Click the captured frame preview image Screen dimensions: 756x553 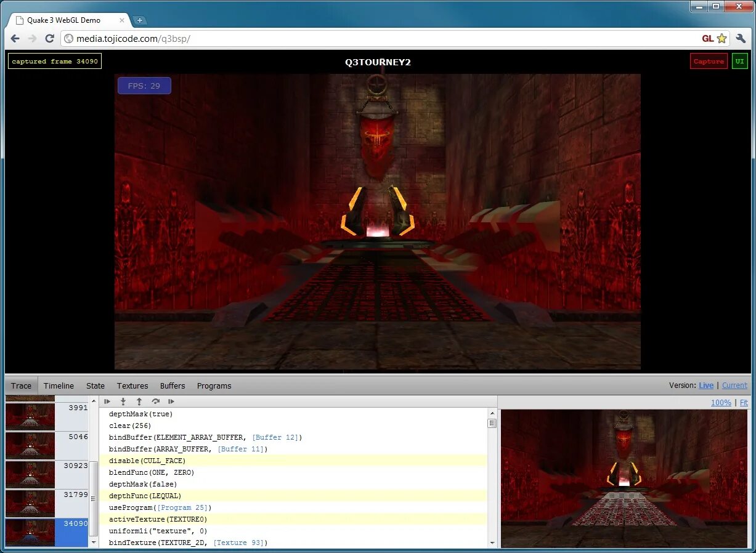[624, 478]
